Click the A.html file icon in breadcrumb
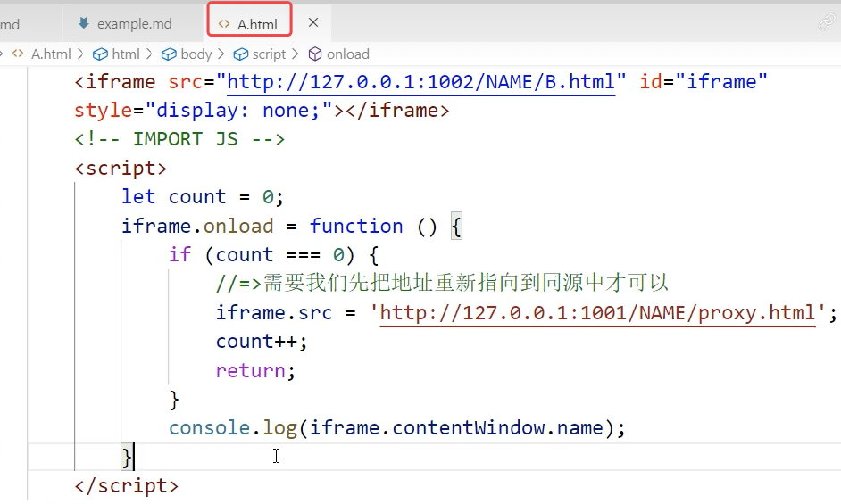841x504 pixels. (18, 54)
